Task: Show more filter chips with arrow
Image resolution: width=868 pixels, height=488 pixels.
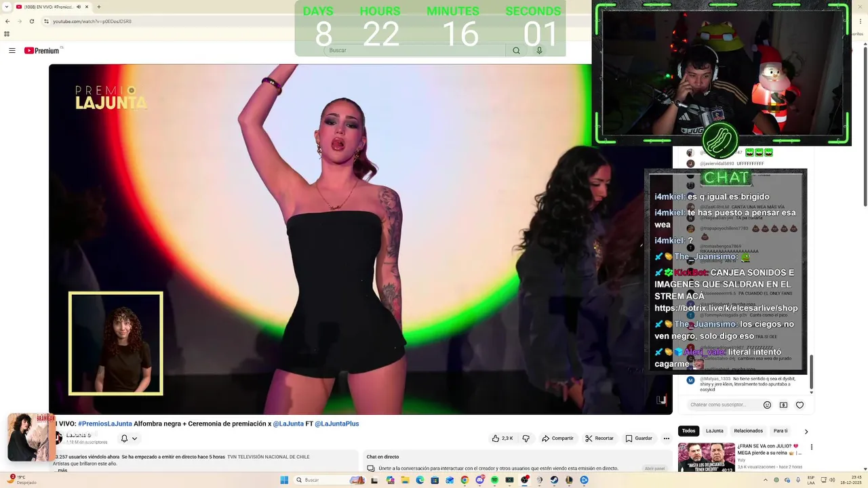Action: pos(806,431)
